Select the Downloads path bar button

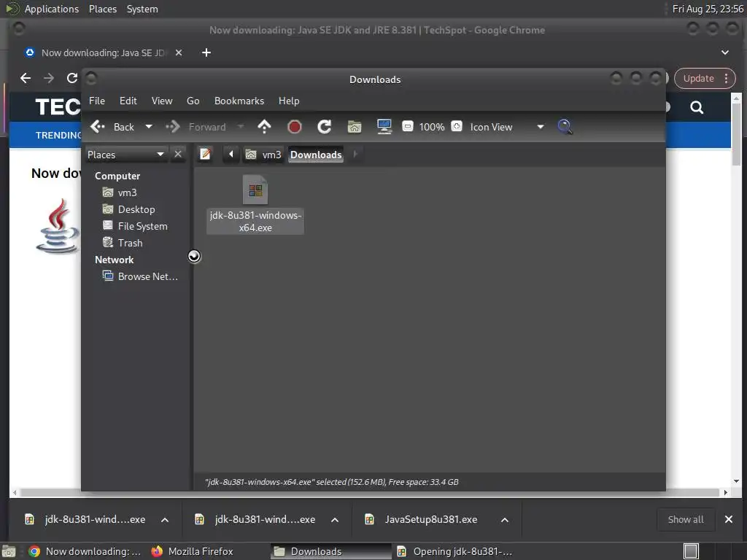click(316, 155)
